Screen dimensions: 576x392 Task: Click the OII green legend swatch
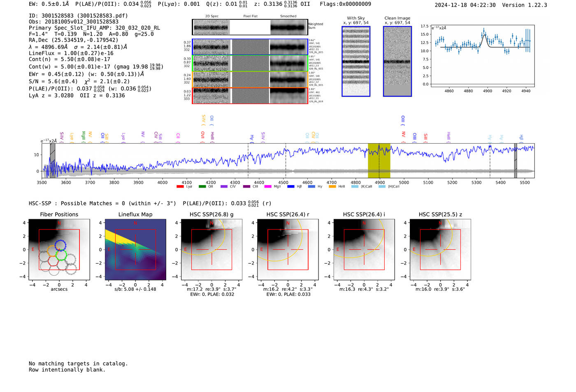click(202, 186)
